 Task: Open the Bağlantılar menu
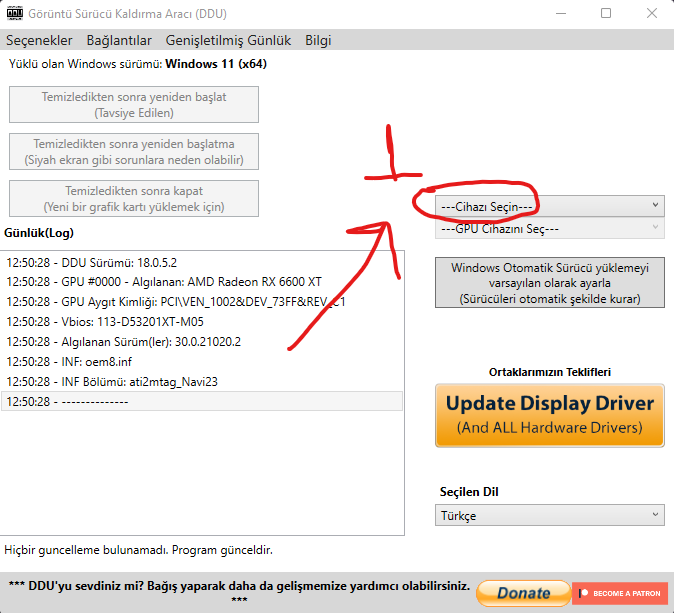tap(119, 40)
